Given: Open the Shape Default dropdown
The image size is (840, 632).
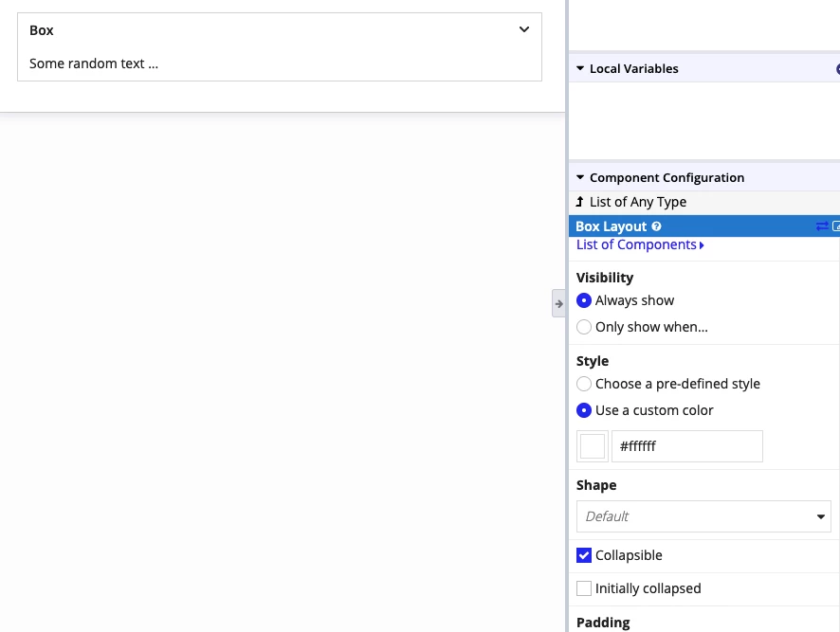Looking at the screenshot, I should click(703, 516).
